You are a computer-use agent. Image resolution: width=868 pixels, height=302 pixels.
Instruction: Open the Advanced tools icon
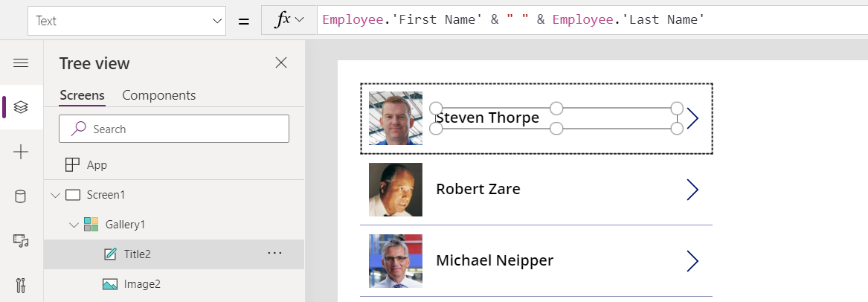coord(21,285)
